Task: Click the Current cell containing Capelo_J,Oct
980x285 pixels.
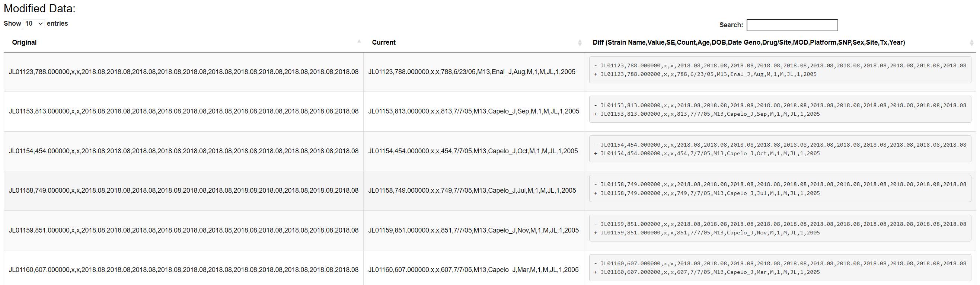Action: coord(473,151)
